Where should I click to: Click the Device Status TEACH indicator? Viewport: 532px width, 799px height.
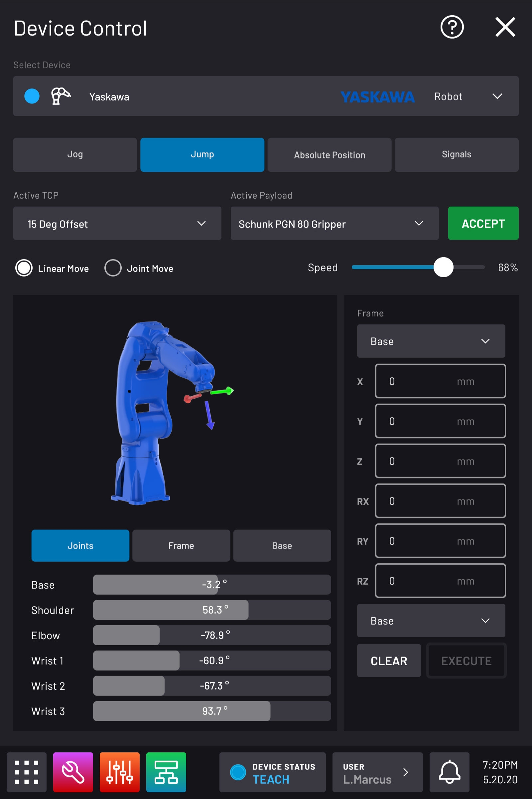[x=272, y=772]
